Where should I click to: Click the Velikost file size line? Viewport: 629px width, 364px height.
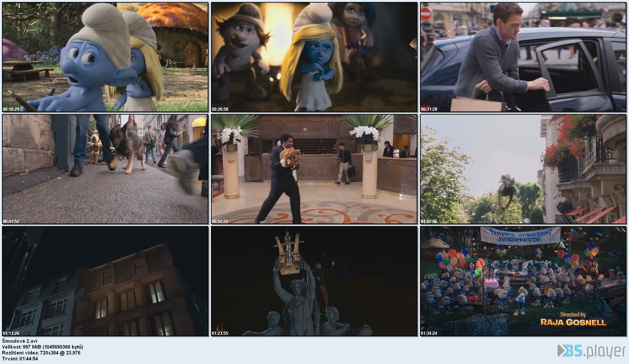pyautogui.click(x=43, y=347)
